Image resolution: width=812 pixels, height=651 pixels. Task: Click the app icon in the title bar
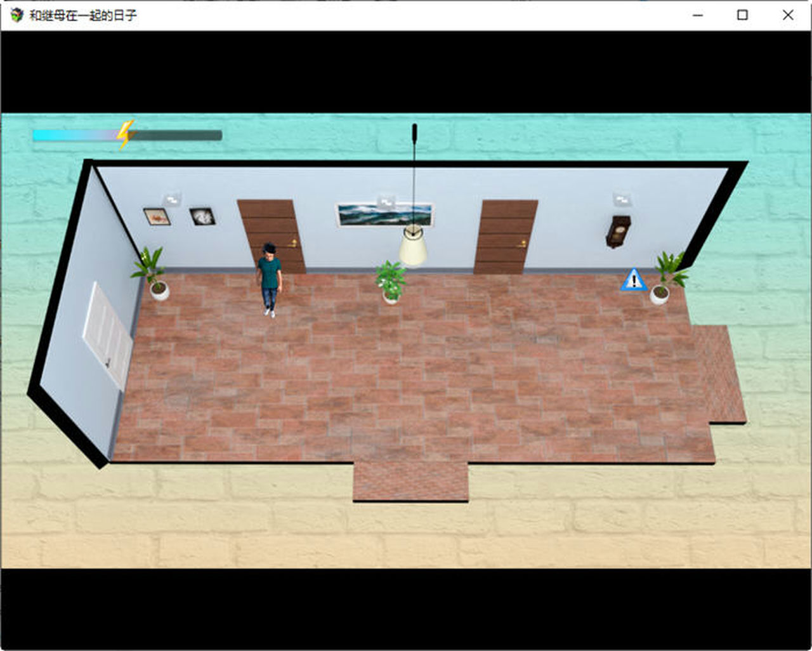(16, 15)
